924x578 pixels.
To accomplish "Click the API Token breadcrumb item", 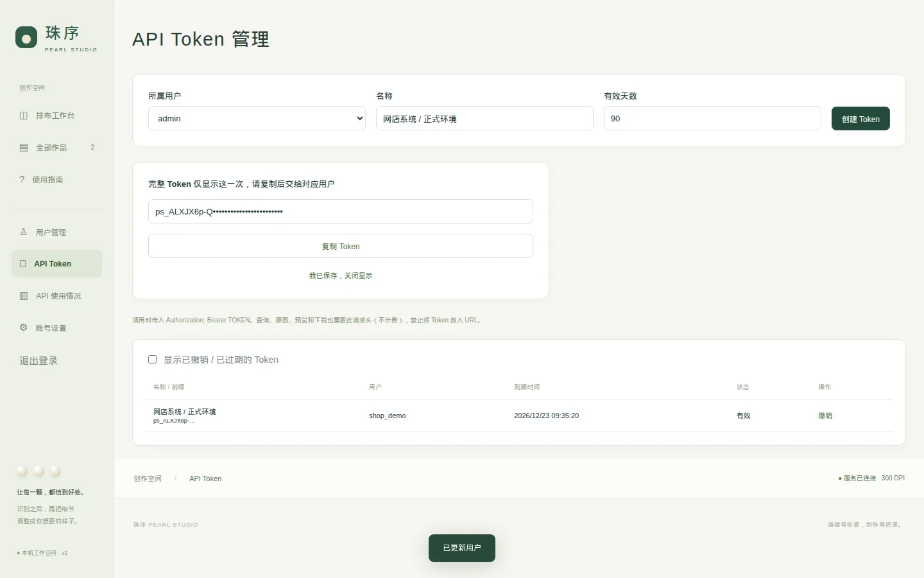I will [x=205, y=478].
